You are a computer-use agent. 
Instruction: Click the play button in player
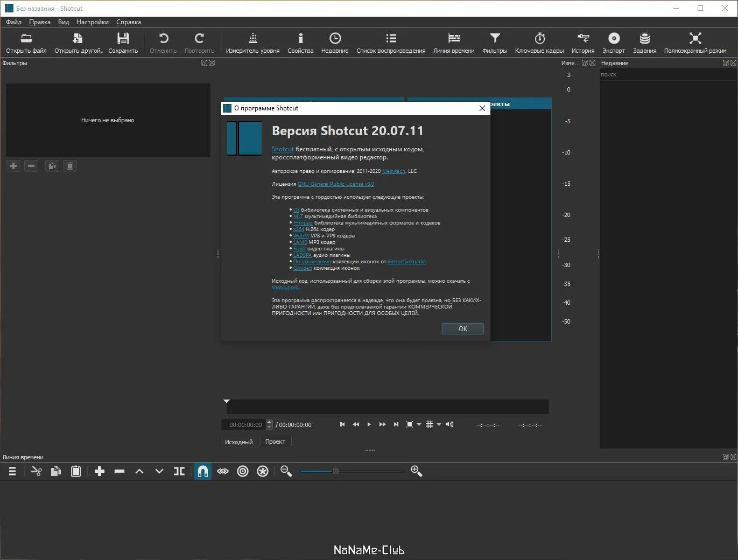pyautogui.click(x=369, y=424)
